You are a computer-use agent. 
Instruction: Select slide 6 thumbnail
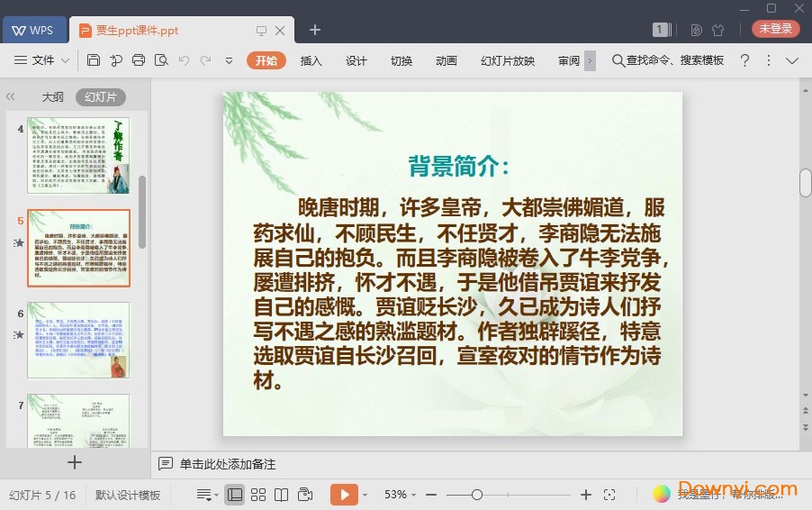[78, 340]
